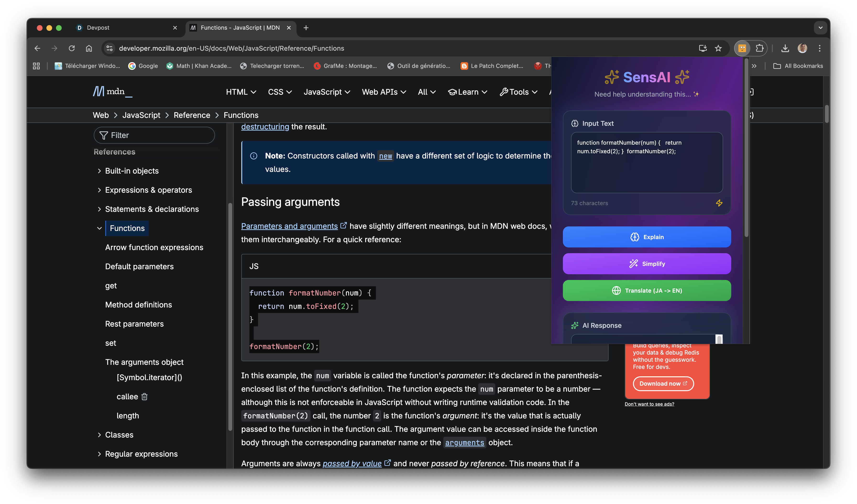
Task: Click inside the sidebar Filter field
Action: point(154,135)
